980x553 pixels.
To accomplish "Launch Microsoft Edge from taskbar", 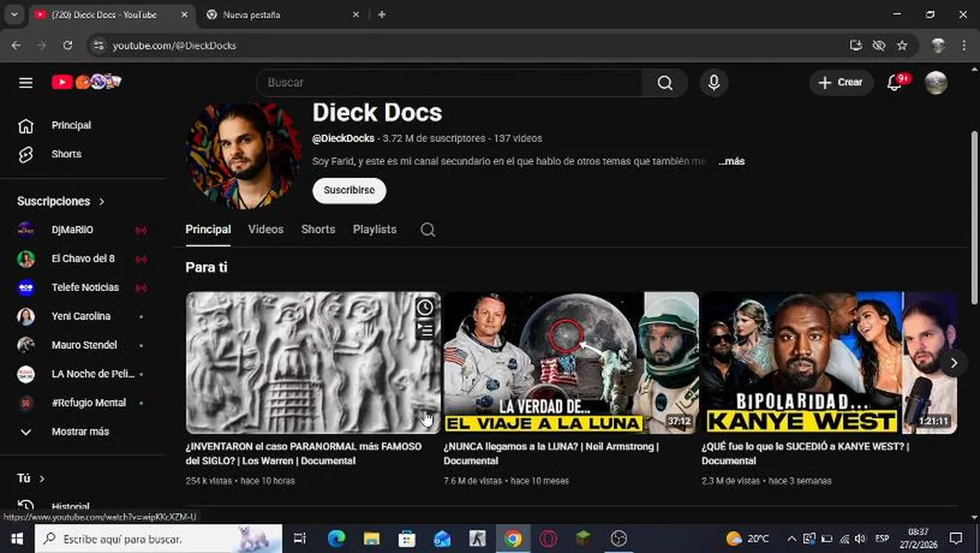I will tap(336, 539).
